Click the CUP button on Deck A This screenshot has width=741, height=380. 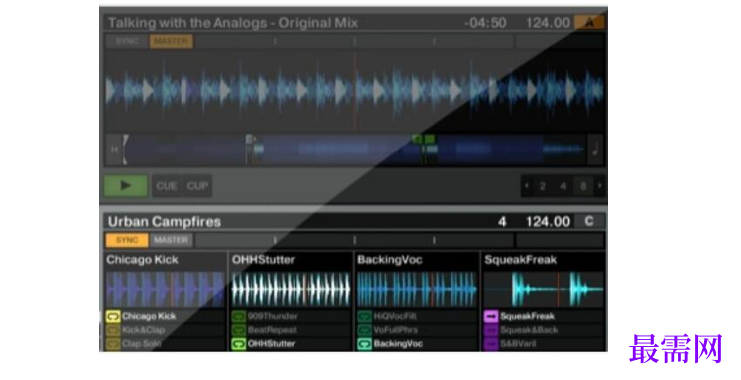[197, 186]
